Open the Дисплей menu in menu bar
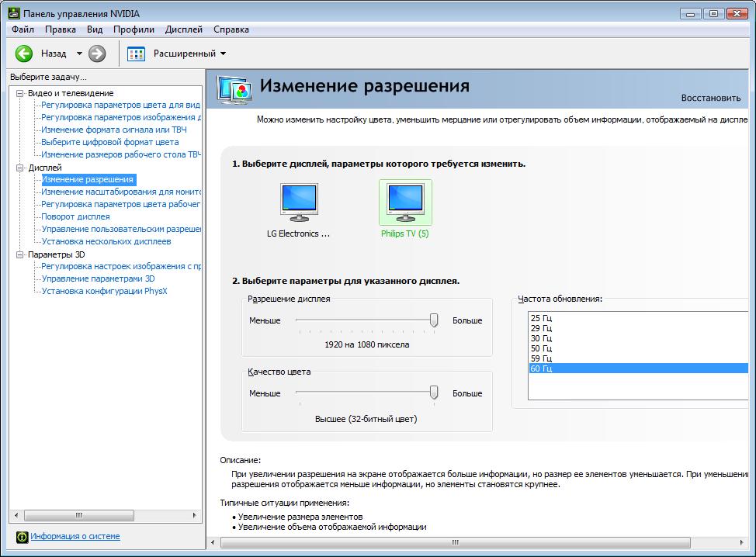This screenshot has height=557, width=756. [x=184, y=29]
